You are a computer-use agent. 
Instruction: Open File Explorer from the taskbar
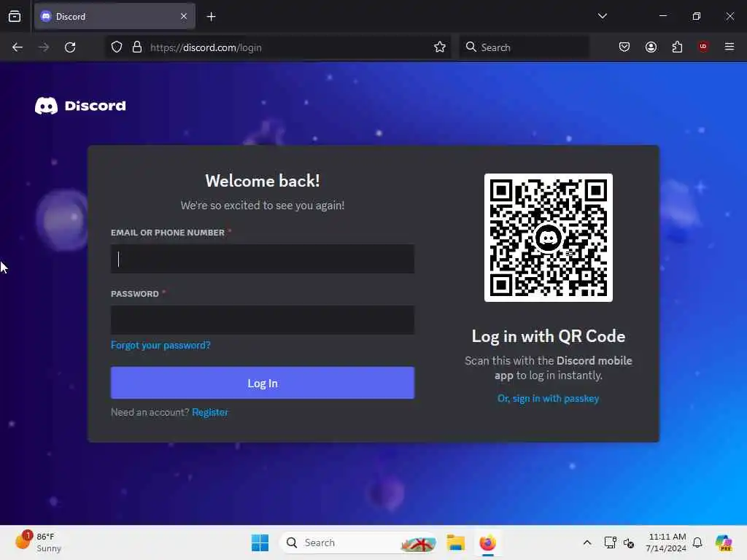point(455,542)
